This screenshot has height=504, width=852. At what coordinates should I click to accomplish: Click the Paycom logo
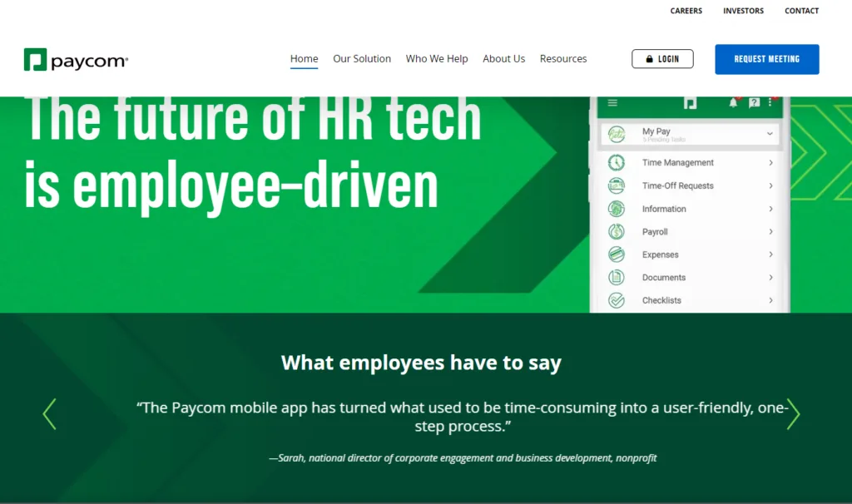75,59
